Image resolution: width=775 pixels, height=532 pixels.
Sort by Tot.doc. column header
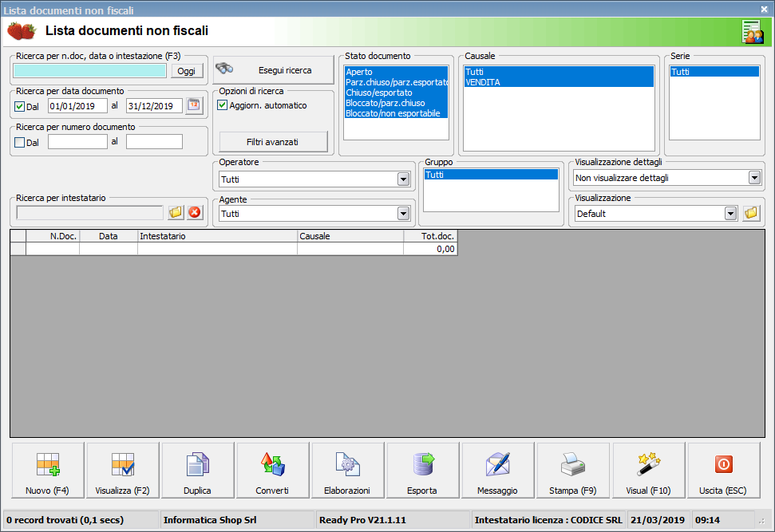click(430, 236)
